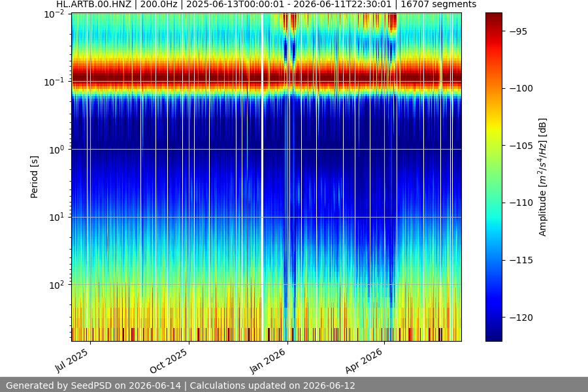The width and height of the screenshot is (588, 392).
Task: Click the 'Oct 2025' x-axis label
Action: (x=169, y=361)
